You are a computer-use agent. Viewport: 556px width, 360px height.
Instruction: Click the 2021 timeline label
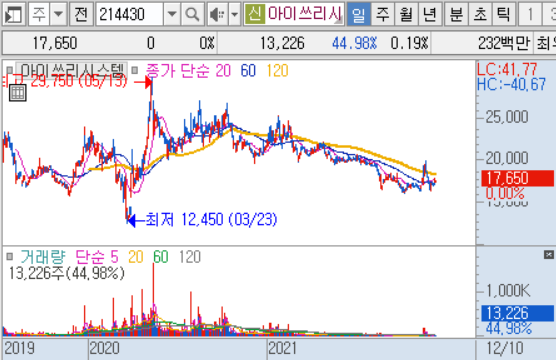[283, 348]
